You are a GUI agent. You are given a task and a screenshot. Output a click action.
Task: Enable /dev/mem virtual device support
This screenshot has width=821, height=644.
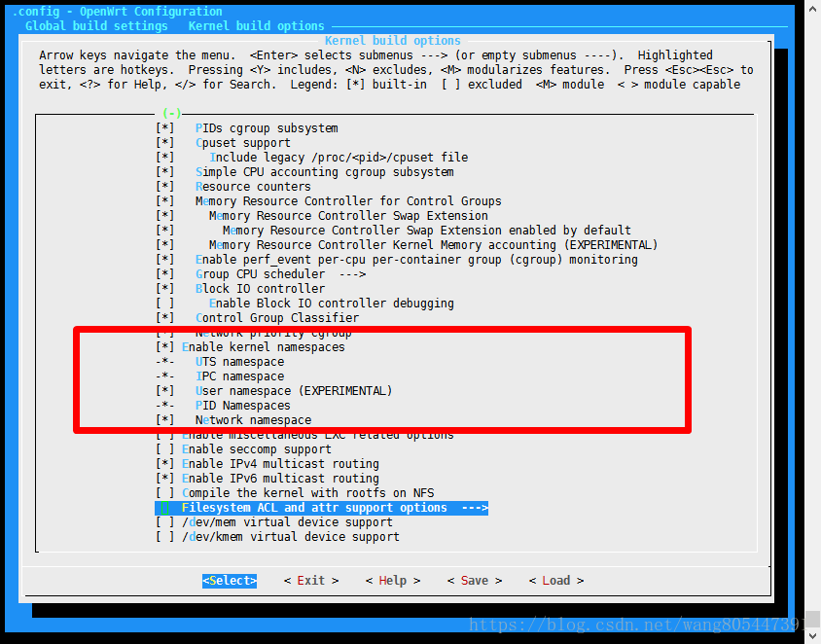[165, 522]
